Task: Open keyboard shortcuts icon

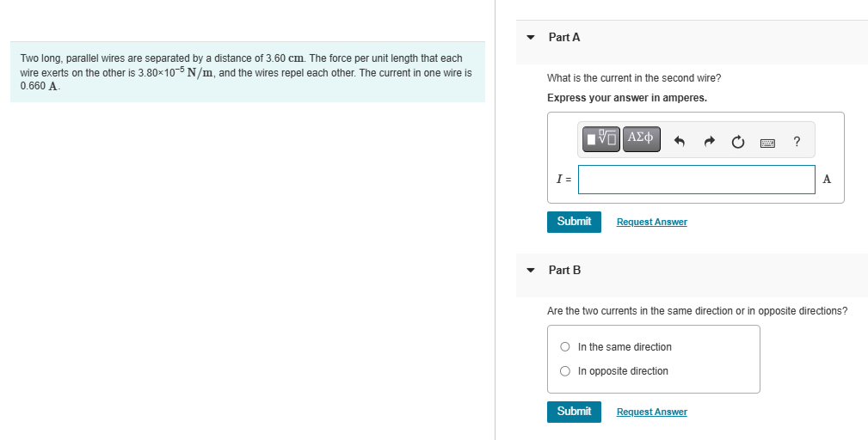Action: click(x=767, y=144)
